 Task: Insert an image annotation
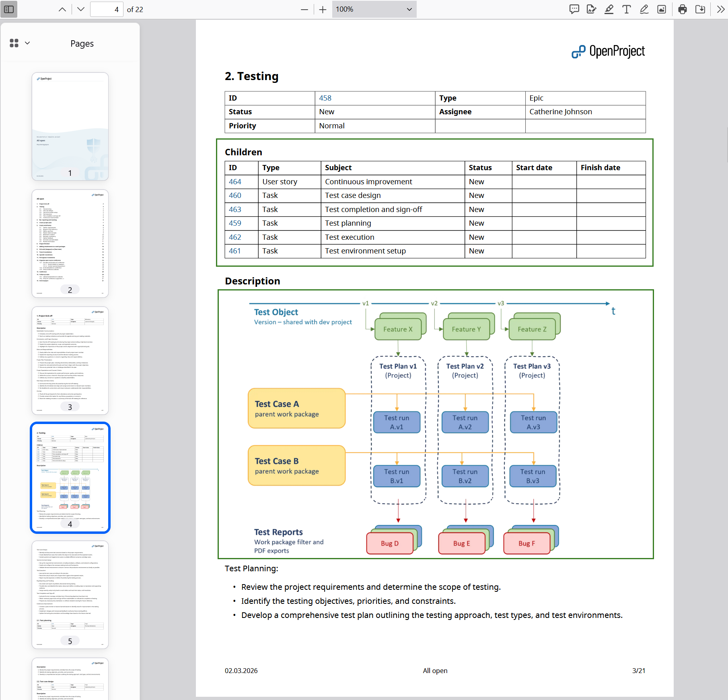661,9
